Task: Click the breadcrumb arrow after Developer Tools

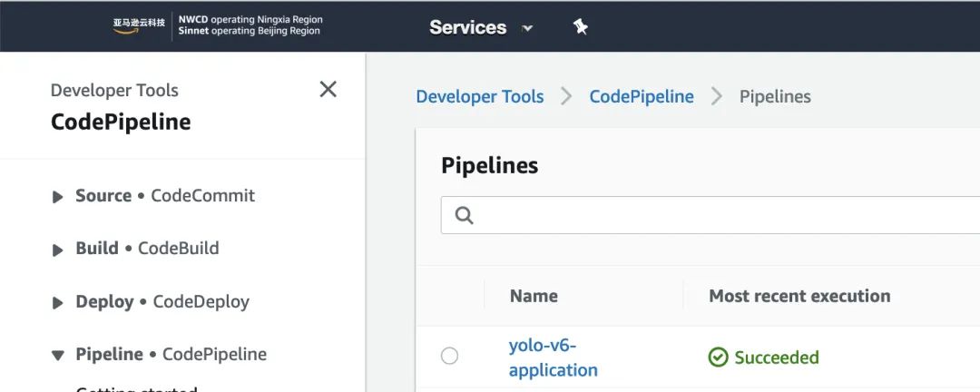Action: pos(566,96)
